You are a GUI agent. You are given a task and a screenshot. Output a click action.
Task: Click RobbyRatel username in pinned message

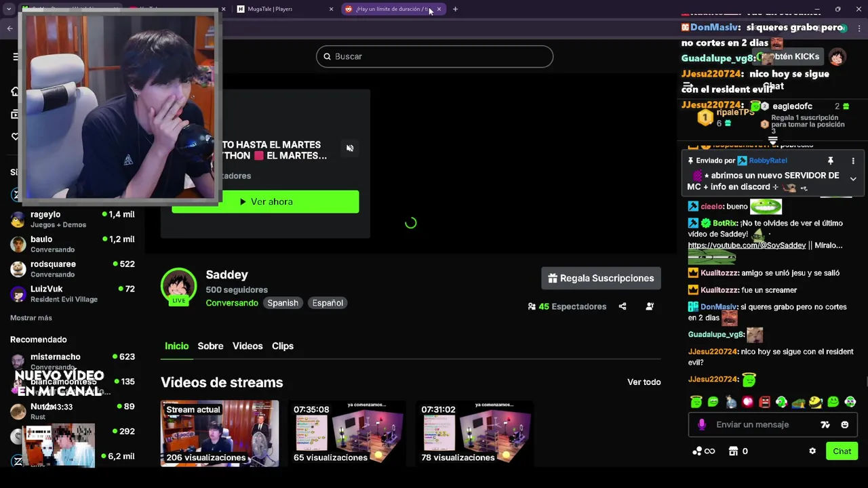768,161
